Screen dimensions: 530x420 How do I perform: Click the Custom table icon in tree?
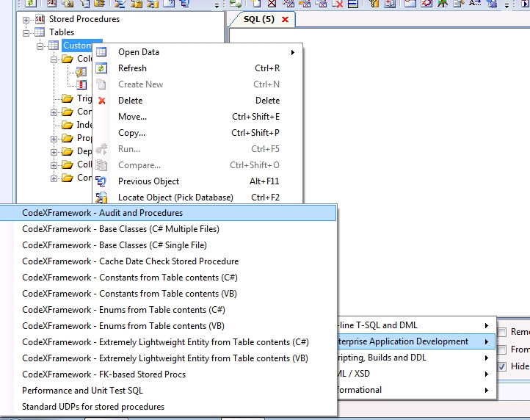tap(54, 46)
